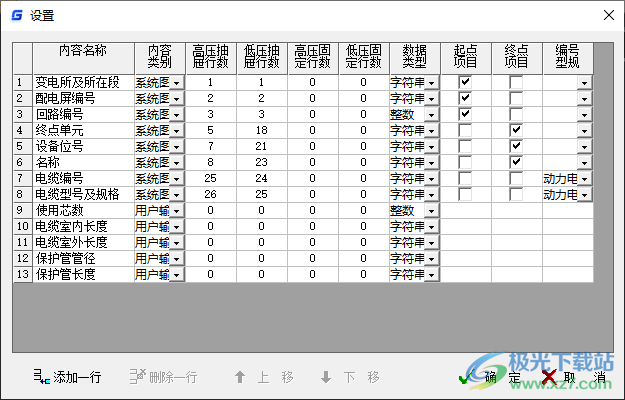Click the 高压抽屉行数 column header

[210, 59]
